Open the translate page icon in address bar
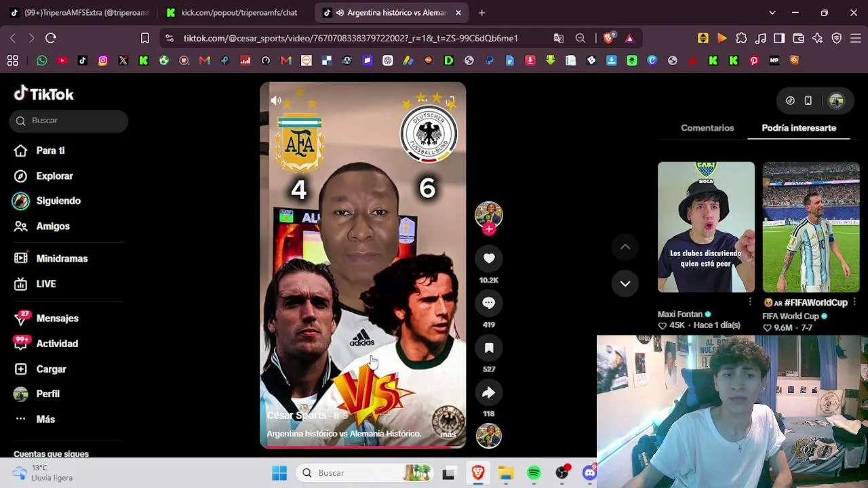 pyautogui.click(x=559, y=39)
